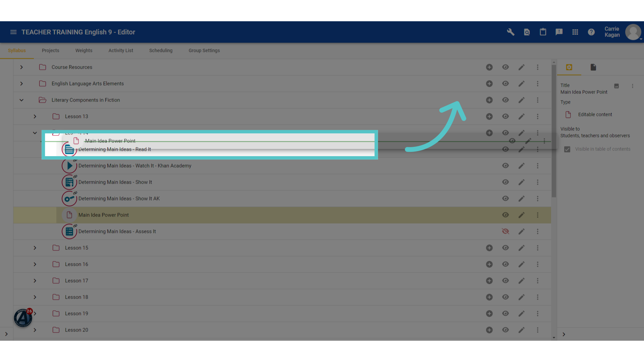Collapse Literary Components in Fiction folder

click(x=21, y=100)
